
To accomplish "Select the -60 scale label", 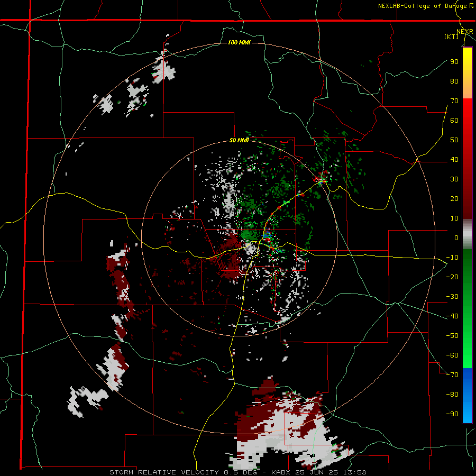I will pyautogui.click(x=452, y=355).
